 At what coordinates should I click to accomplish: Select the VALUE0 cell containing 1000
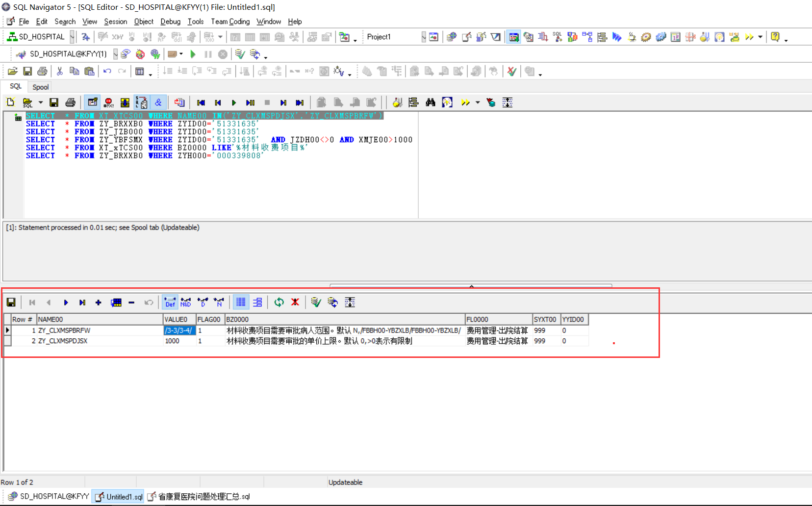coord(179,341)
